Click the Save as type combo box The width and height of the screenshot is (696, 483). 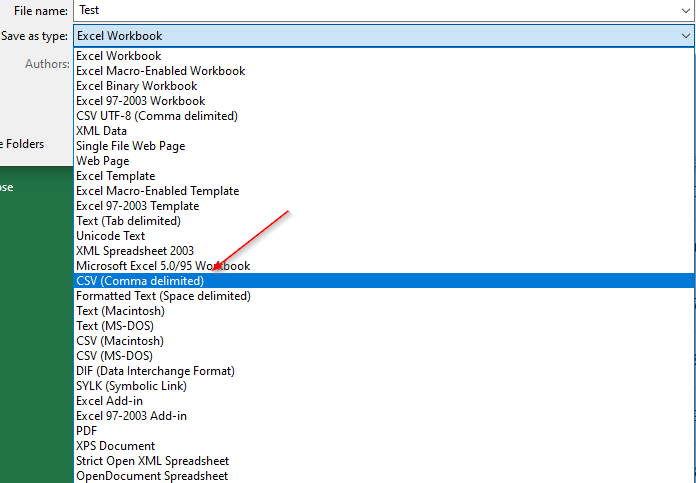pos(384,36)
